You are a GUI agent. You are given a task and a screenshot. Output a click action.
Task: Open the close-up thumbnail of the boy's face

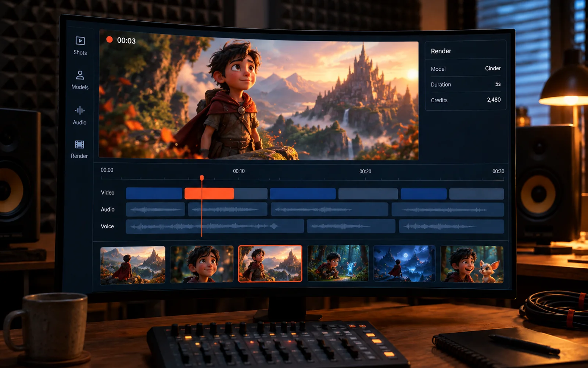[202, 264]
